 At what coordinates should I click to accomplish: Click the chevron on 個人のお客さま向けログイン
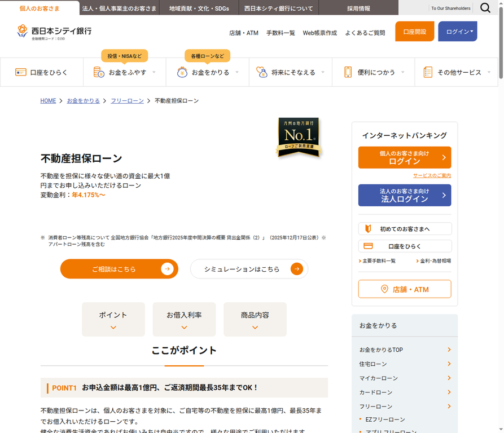point(444,157)
